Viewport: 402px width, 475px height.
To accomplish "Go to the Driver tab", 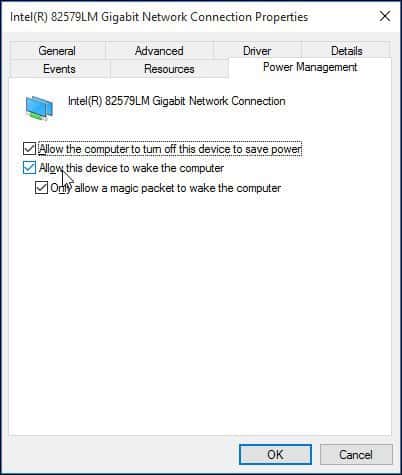I will point(257,51).
